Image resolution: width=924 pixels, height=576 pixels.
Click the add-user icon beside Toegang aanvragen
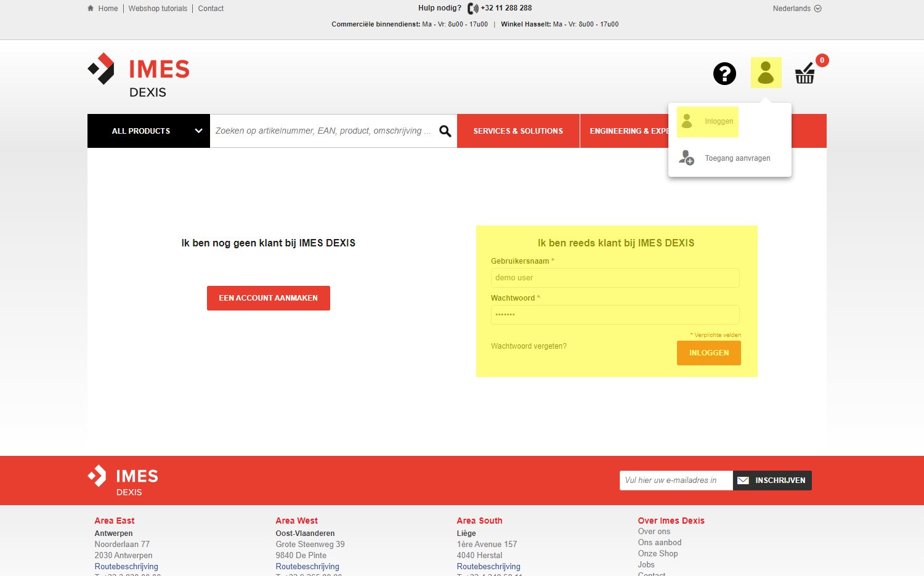pyautogui.click(x=686, y=158)
